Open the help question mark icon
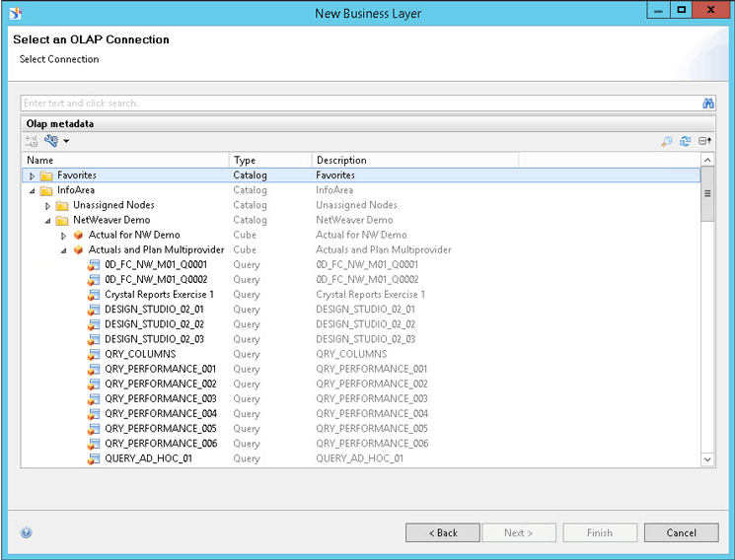735x560 pixels. click(x=27, y=532)
